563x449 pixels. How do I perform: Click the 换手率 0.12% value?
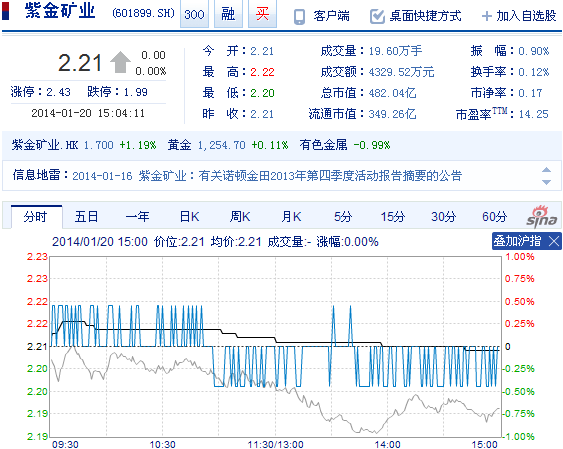[x=534, y=72]
